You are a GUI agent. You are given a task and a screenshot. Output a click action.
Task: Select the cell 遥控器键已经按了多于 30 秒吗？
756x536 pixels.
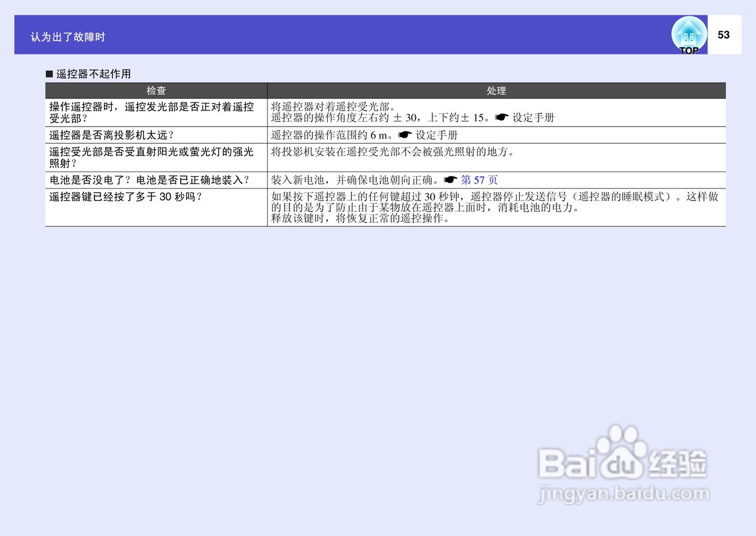click(x=157, y=207)
